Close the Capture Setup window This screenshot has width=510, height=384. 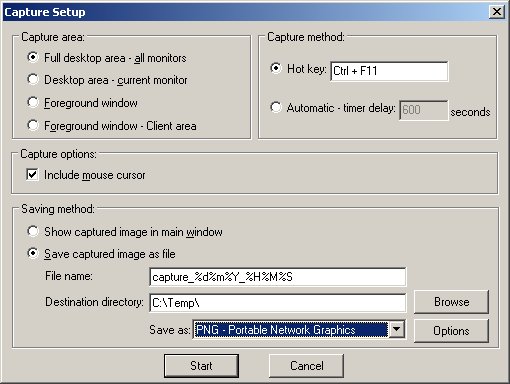(497, 12)
